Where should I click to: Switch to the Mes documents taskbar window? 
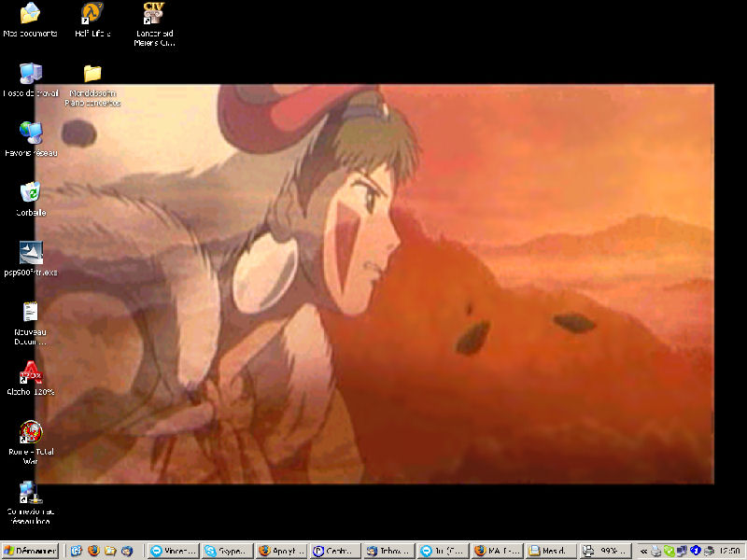(x=548, y=551)
